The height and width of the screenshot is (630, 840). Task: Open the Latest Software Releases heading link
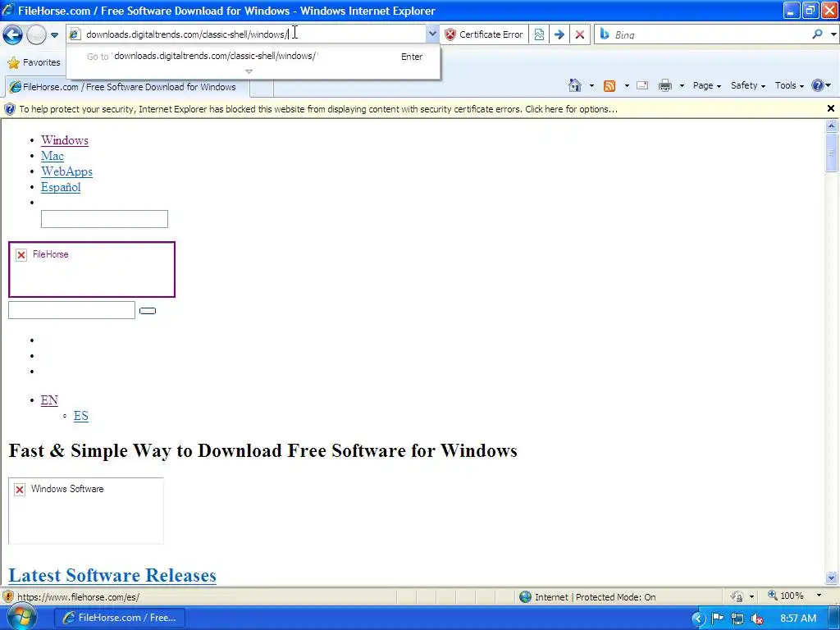[x=112, y=575]
